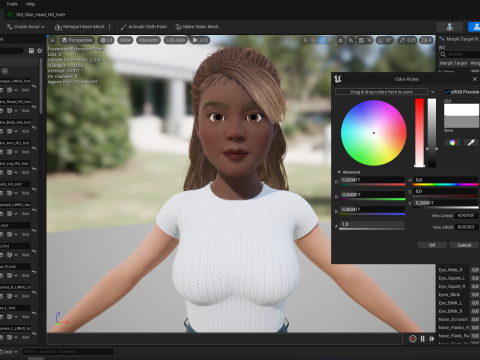Click the Hue value field
Viewport: 480px width, 360px height.
pyautogui.click(x=446, y=180)
